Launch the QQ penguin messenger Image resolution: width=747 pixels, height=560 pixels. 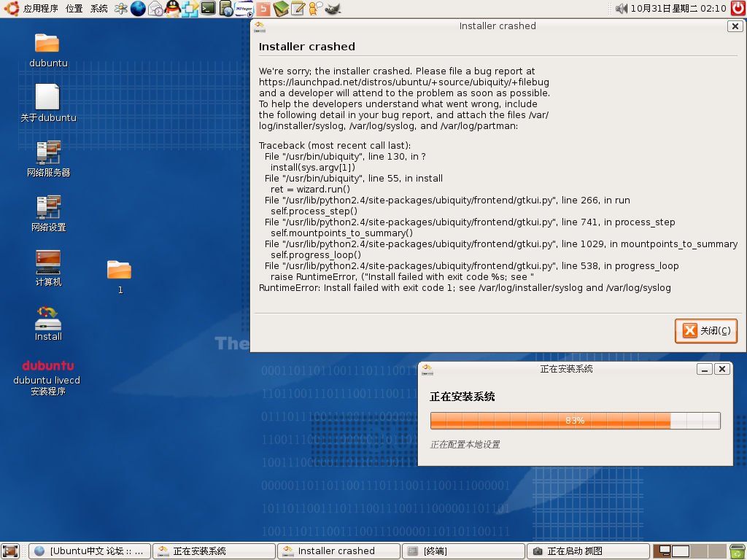(x=173, y=9)
